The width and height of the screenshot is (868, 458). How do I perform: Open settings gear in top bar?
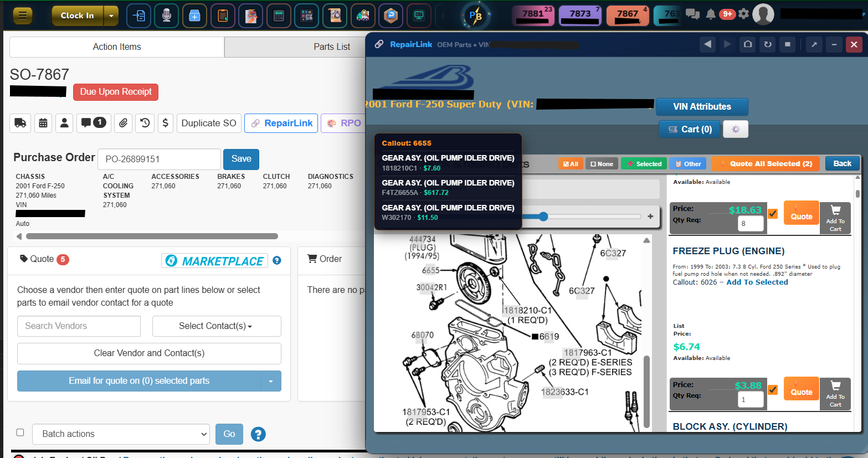tap(743, 14)
